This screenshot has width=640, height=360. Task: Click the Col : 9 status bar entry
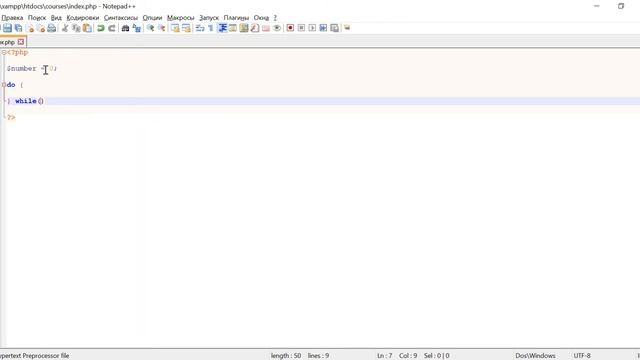pos(408,356)
